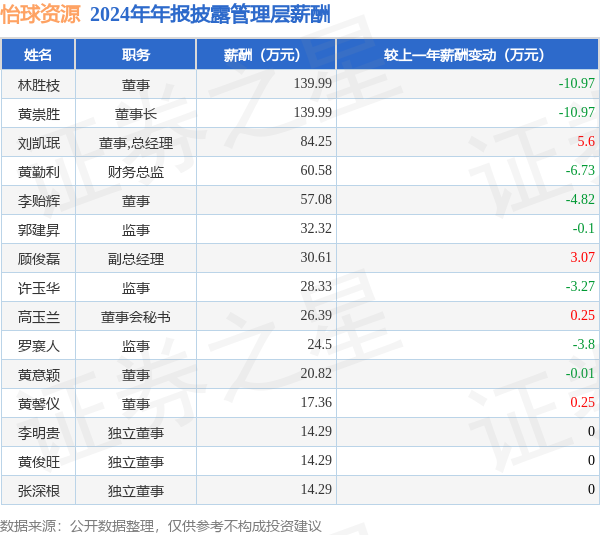This screenshot has width=600, height=535.
Task: Click the name 刘凯珉
Action: (x=39, y=143)
